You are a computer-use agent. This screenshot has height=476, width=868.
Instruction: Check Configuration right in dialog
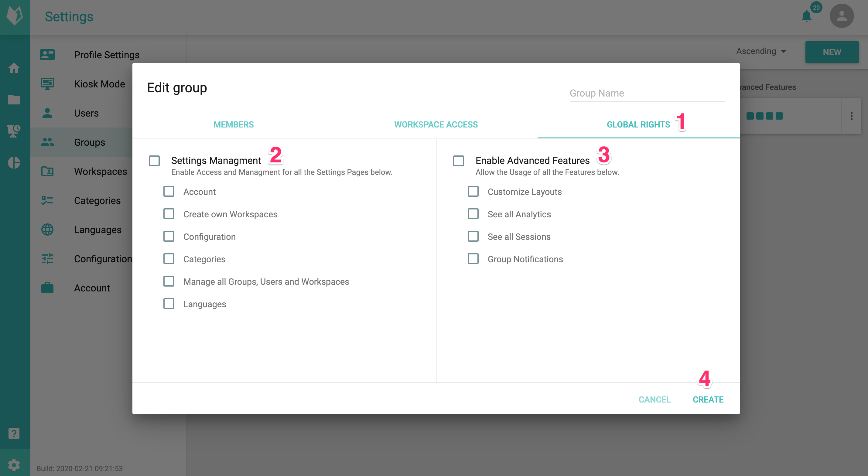tap(169, 236)
